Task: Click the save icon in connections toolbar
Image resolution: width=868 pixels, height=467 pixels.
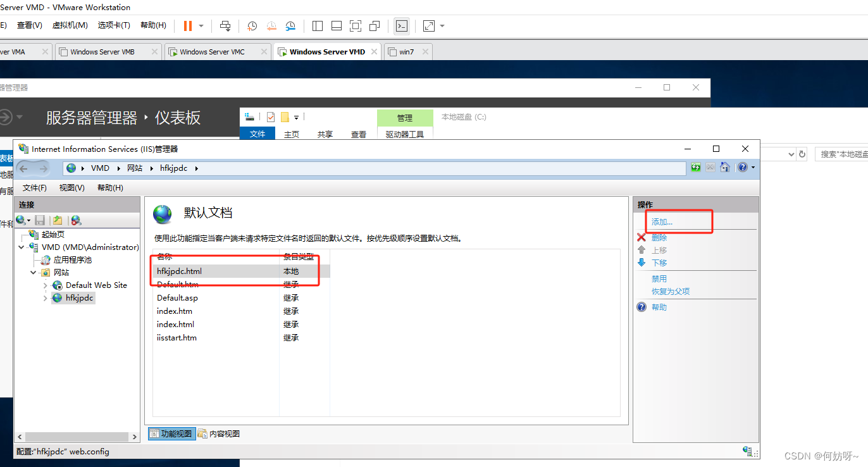Action: [40, 220]
